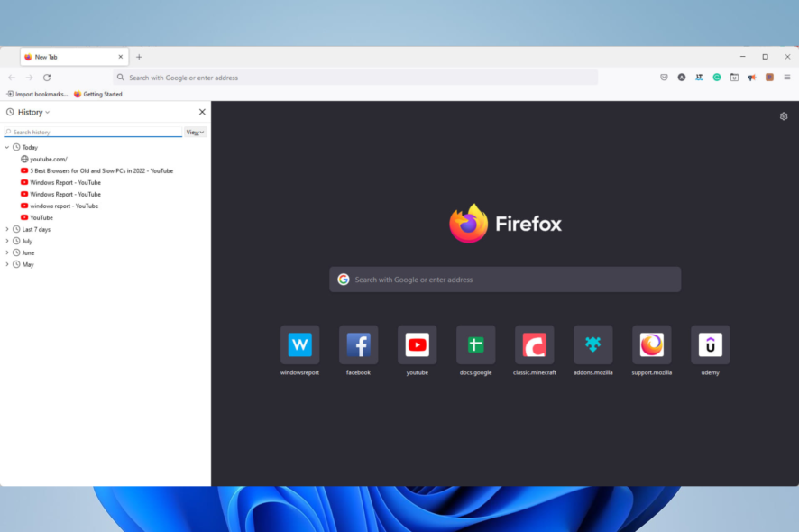799x532 pixels.
Task: Open a new tab with plus button
Action: click(x=139, y=57)
